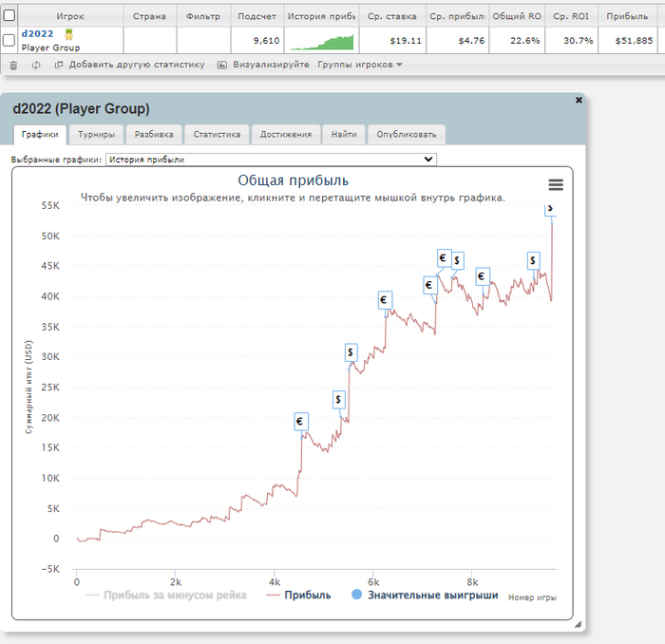665x644 pixels.
Task: Toggle Прибыль за минусом рейка legend series
Action: click(x=166, y=596)
